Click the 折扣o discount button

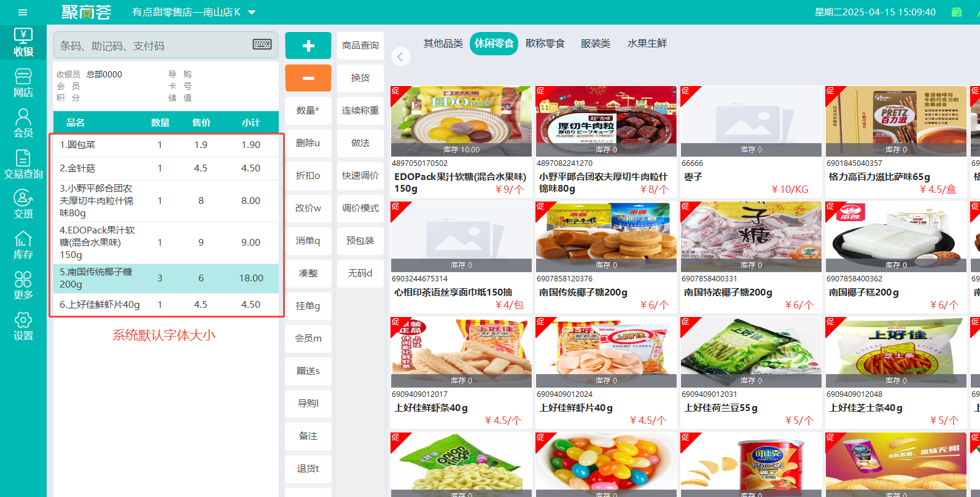click(x=308, y=176)
